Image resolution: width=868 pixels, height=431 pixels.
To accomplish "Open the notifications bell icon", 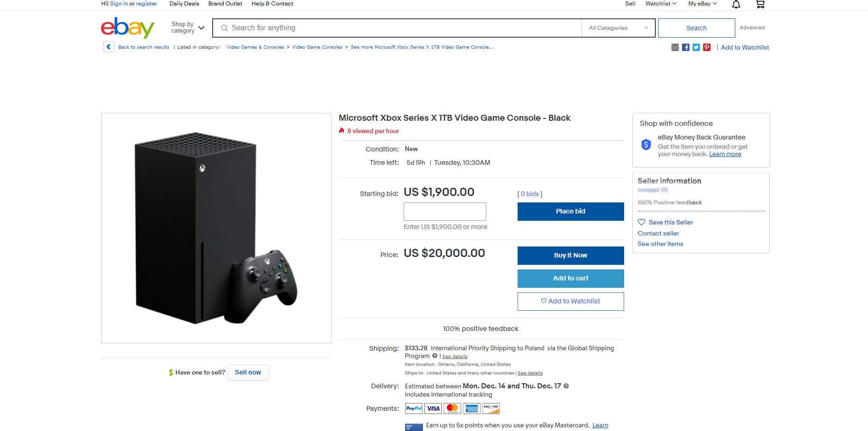I will click(x=736, y=4).
